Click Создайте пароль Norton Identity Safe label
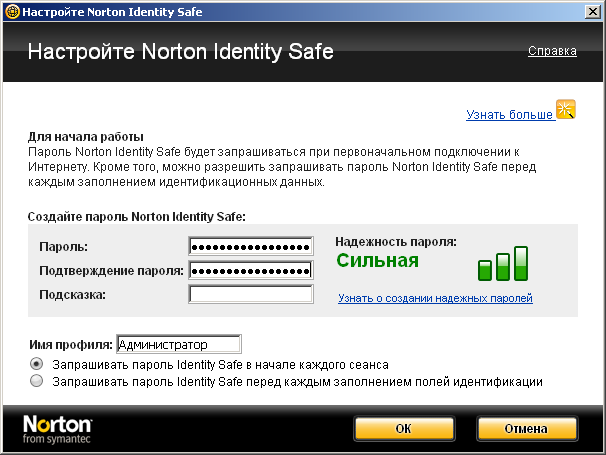The height and width of the screenshot is (455, 606). [x=136, y=216]
